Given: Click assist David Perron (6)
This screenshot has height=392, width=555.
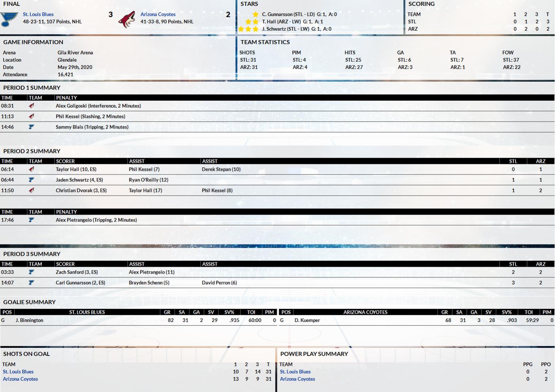Looking at the screenshot, I should 219,283.
